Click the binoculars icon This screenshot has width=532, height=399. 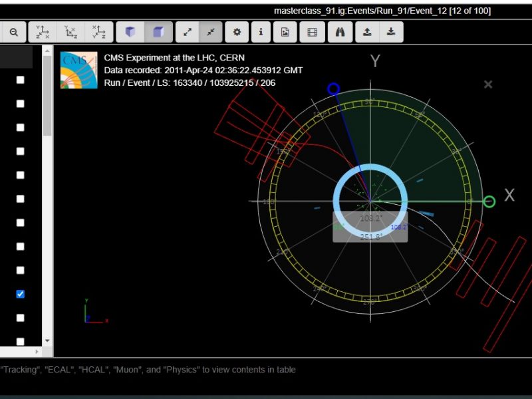(340, 32)
